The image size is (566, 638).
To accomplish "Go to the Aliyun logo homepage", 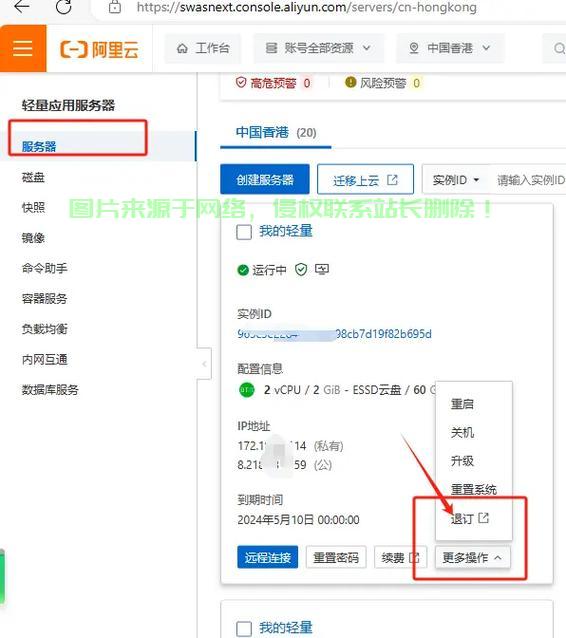I will coord(100,49).
